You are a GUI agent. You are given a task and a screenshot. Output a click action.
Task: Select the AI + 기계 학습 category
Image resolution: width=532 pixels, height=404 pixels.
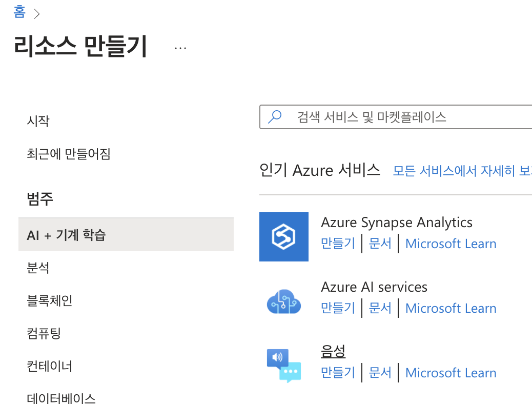click(x=126, y=235)
